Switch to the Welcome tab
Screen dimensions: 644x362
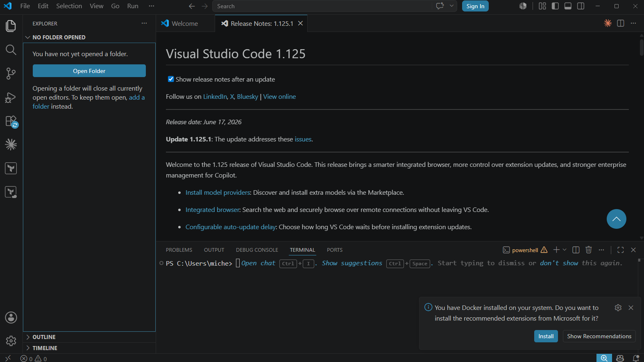pos(185,23)
